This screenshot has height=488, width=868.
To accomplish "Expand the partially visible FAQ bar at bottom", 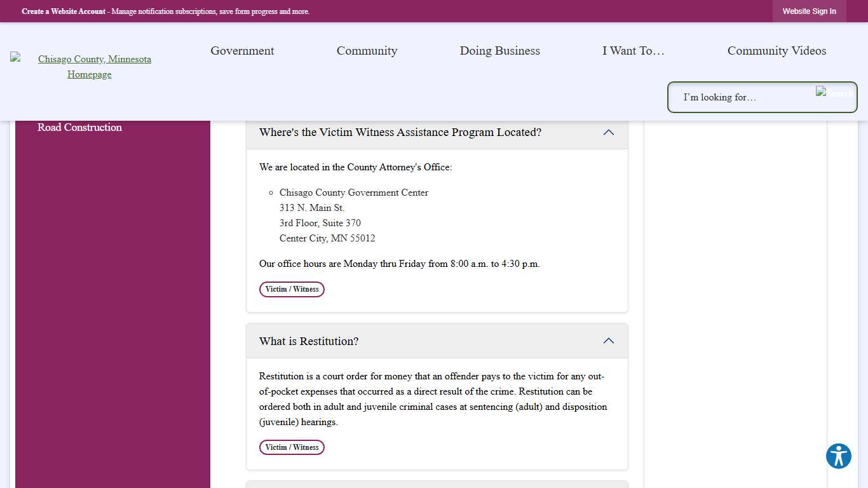I will tap(437, 485).
